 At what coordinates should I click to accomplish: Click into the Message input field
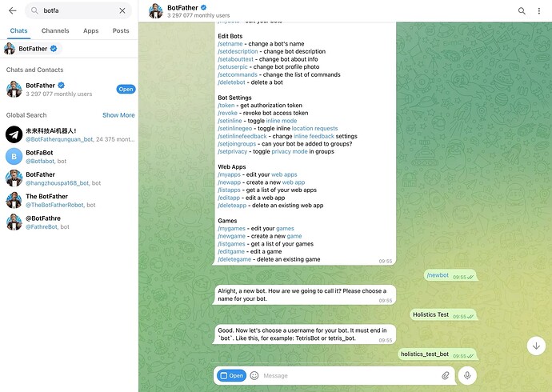click(350, 375)
